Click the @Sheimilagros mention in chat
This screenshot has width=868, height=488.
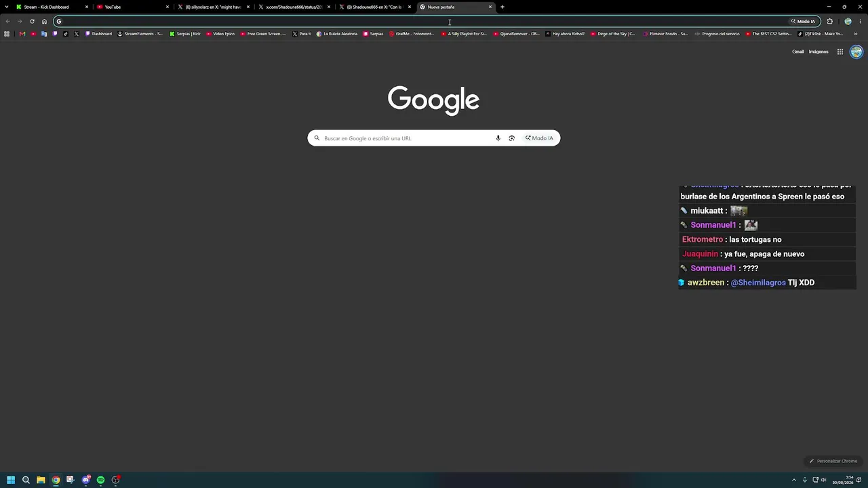point(758,283)
